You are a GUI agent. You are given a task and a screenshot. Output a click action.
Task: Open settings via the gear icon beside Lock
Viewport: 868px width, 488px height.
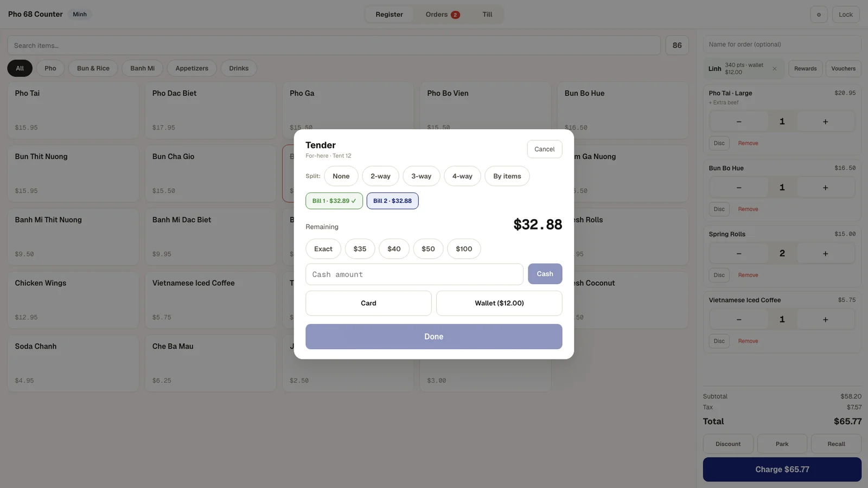pyautogui.click(x=819, y=15)
